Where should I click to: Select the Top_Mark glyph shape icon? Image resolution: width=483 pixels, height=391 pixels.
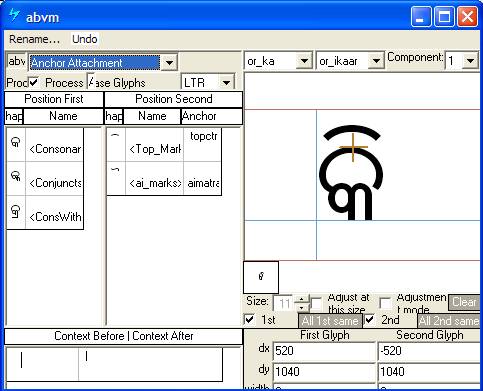[x=115, y=136]
